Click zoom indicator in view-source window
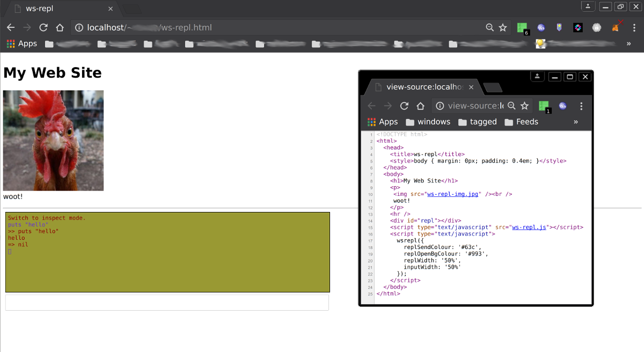Viewport: 644px width, 352px height. (511, 106)
